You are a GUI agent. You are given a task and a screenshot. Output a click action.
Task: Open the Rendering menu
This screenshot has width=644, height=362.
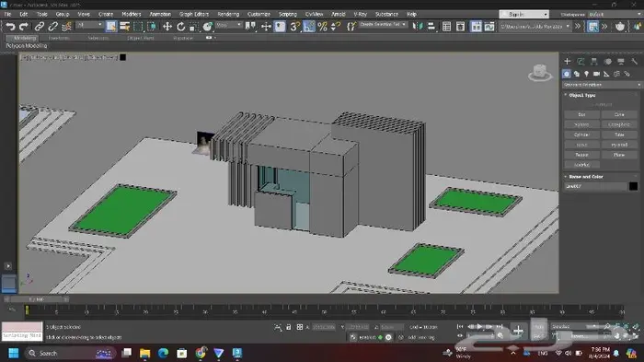[x=228, y=14]
